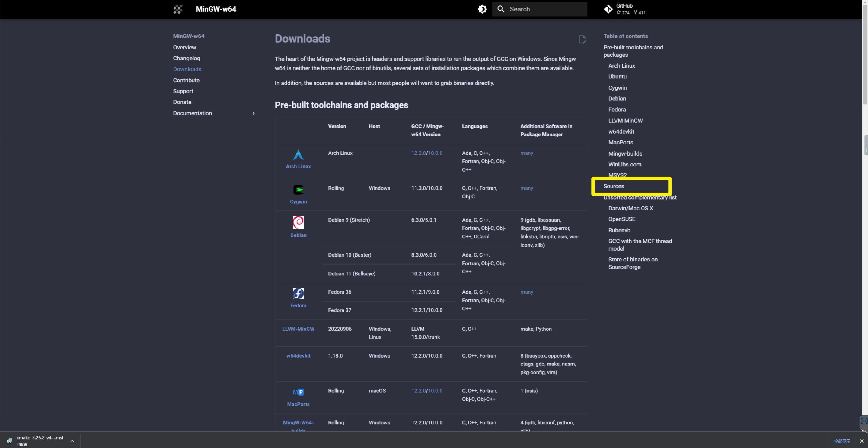
Task: Click the edit this page icon
Action: click(582, 39)
